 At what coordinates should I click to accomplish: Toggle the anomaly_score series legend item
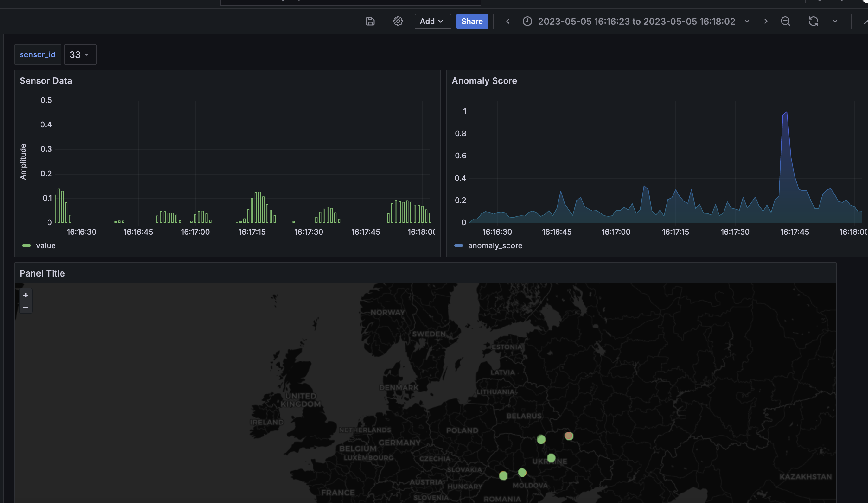pyautogui.click(x=495, y=246)
